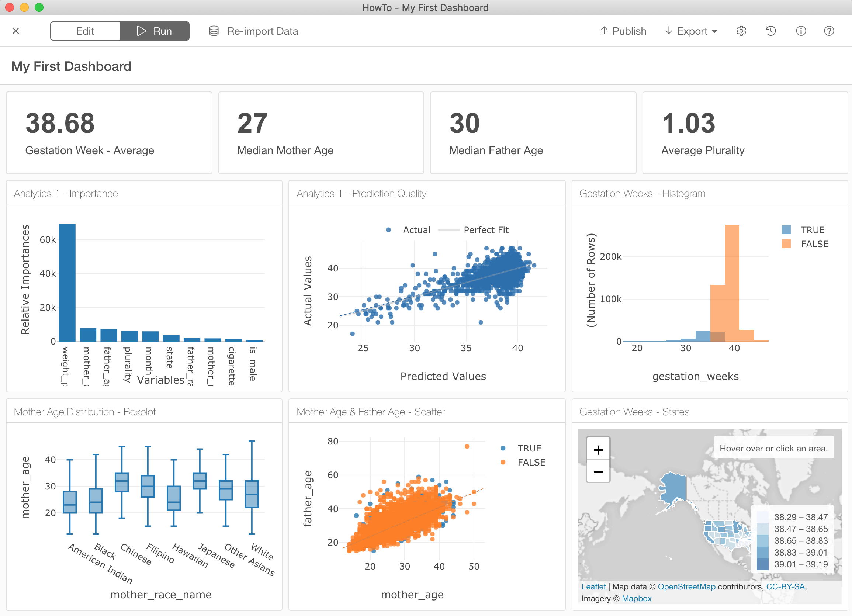The image size is (852, 616).
Task: Open help question mark icon
Action: tap(829, 31)
